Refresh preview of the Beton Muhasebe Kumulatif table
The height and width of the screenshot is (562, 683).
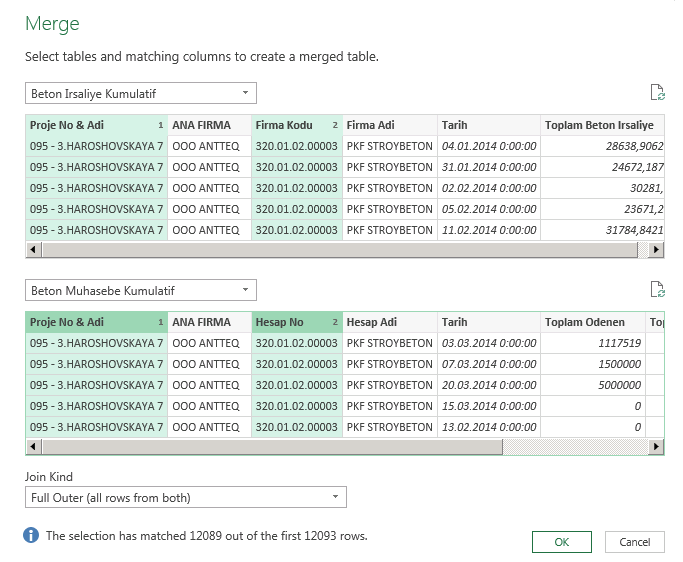point(657,289)
